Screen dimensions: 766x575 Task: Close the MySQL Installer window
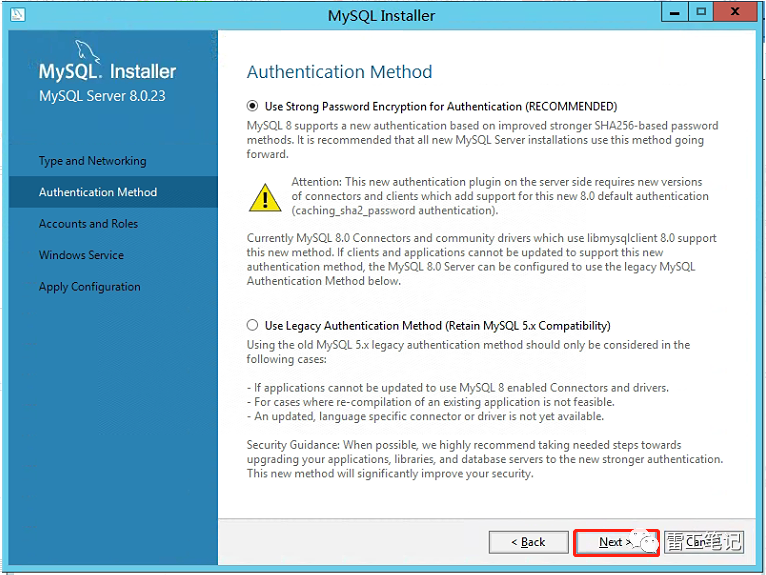click(735, 12)
